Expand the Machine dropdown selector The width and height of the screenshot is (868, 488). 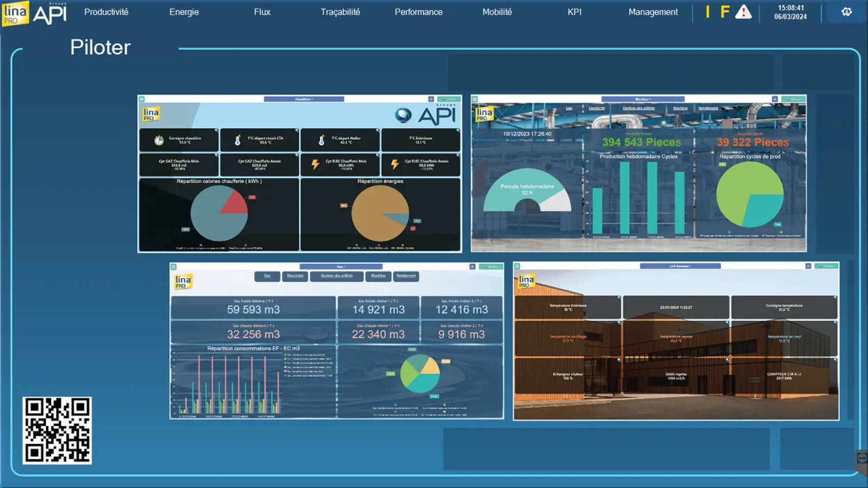point(642,99)
